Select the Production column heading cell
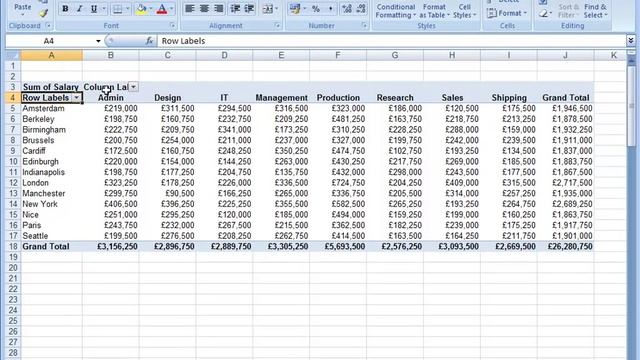640x360 pixels. [338, 98]
